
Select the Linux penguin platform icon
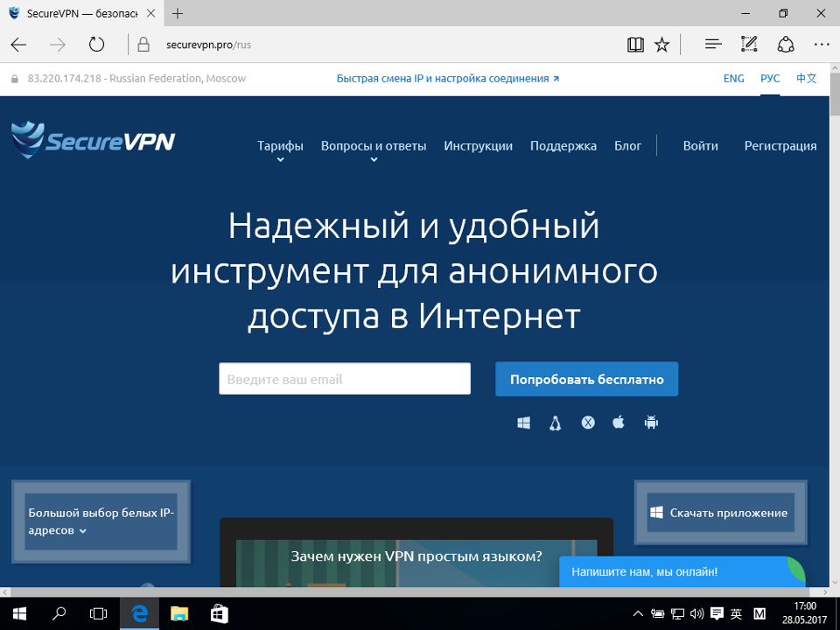pos(555,423)
